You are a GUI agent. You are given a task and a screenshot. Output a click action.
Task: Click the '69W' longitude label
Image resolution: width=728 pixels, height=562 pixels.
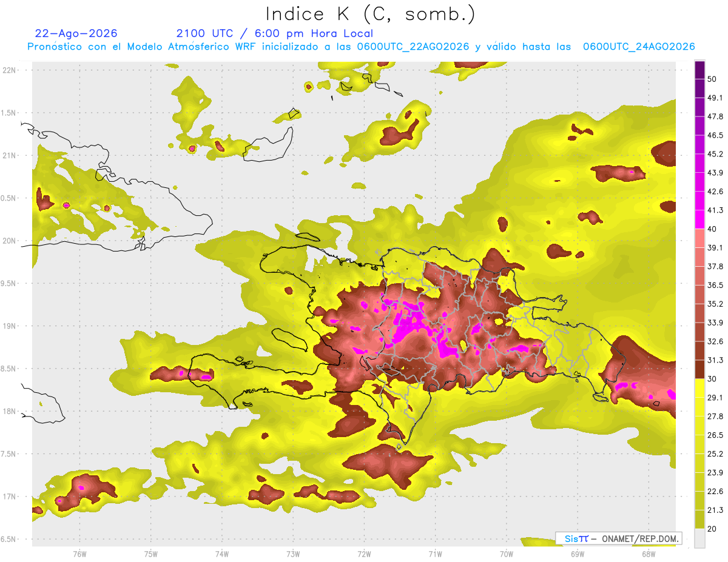[x=578, y=554]
